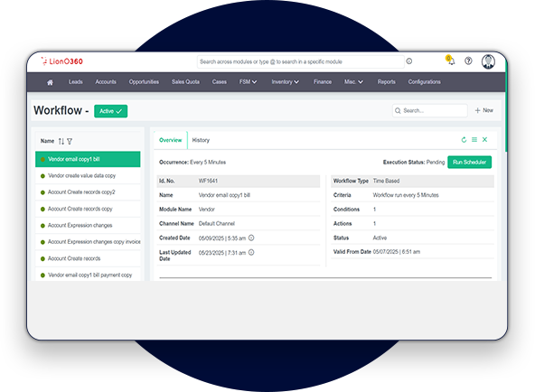
Task: Open the Opportunities module
Action: pos(144,82)
